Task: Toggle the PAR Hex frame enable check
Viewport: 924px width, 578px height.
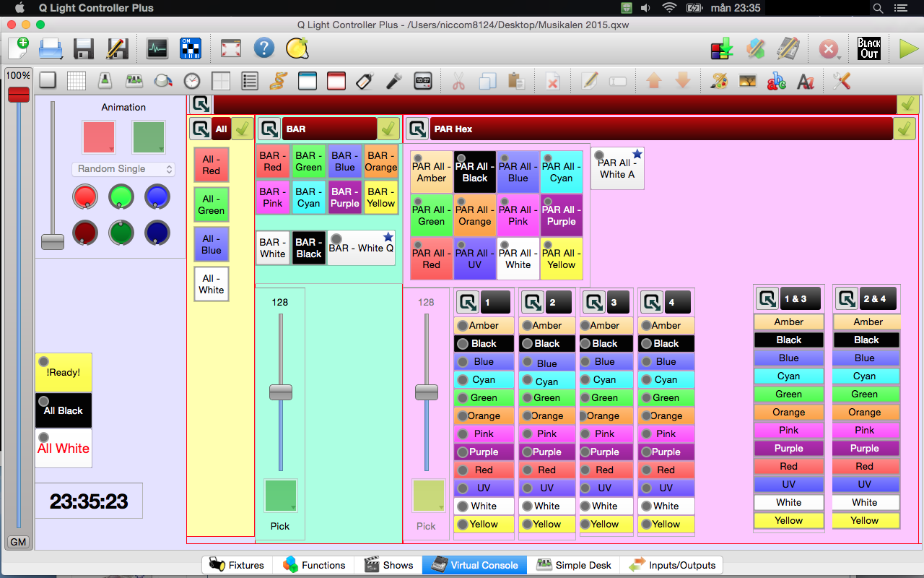Action: pos(905,129)
